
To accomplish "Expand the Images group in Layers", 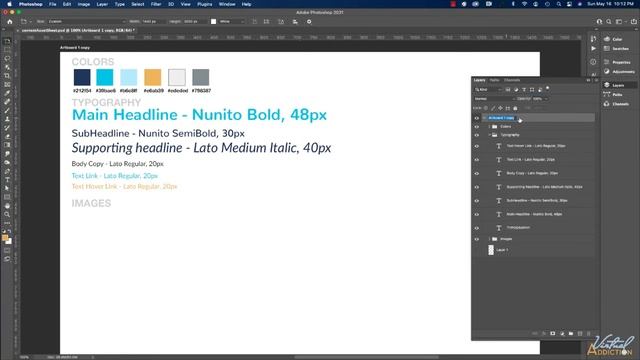I will click(489, 239).
